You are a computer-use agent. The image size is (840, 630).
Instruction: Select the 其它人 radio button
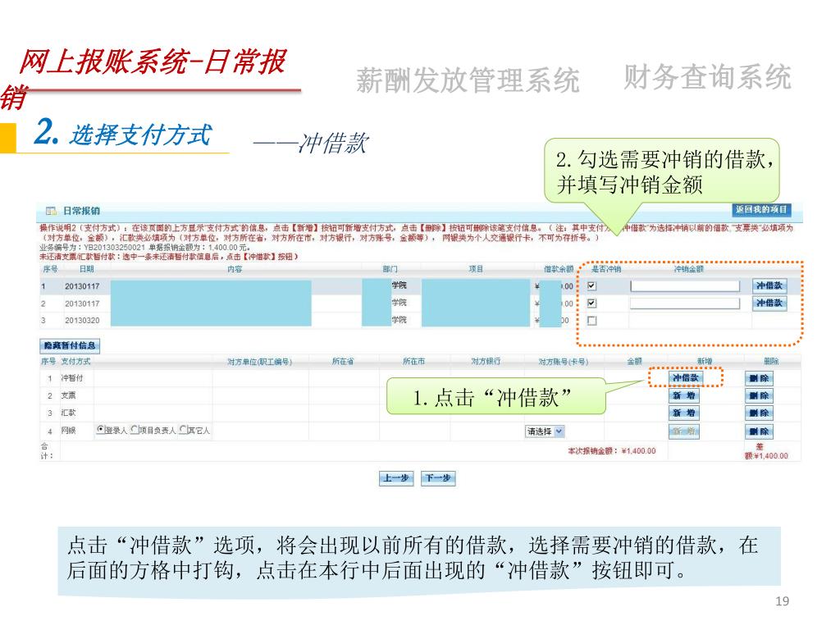click(x=183, y=430)
